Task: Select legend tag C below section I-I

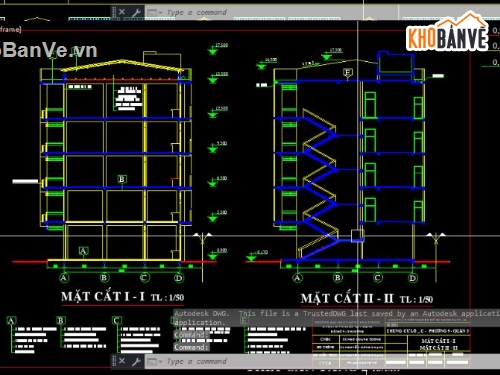Action: 116,320
